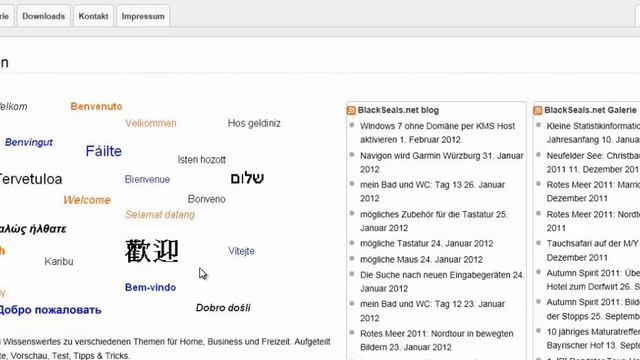Open post 'Windows 7 ohne Domäne per KMS Host'

[x=438, y=133]
